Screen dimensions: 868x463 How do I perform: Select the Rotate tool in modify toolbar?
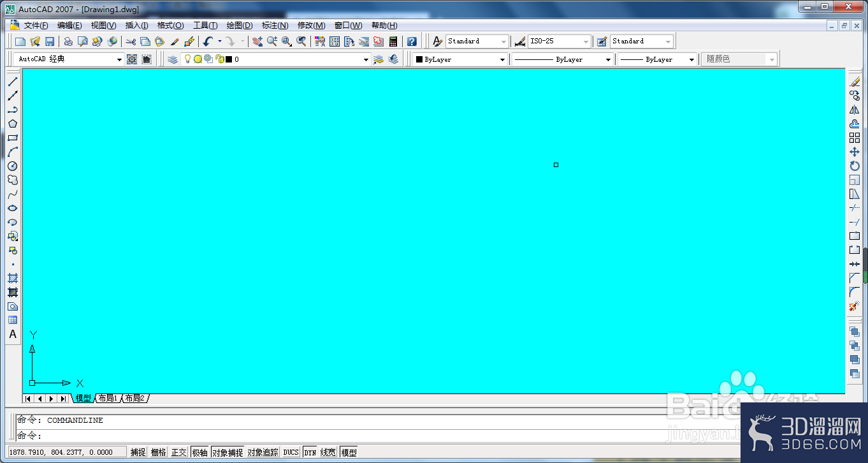point(855,166)
